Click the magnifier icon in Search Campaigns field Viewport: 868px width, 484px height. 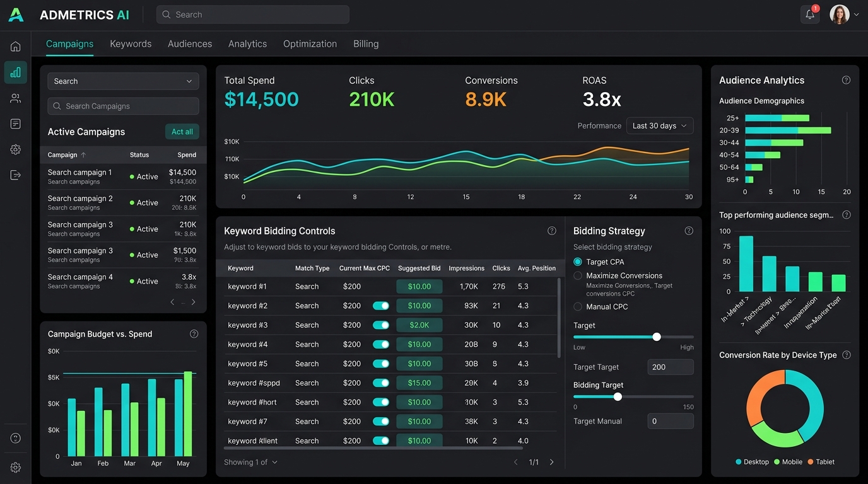tap(57, 106)
